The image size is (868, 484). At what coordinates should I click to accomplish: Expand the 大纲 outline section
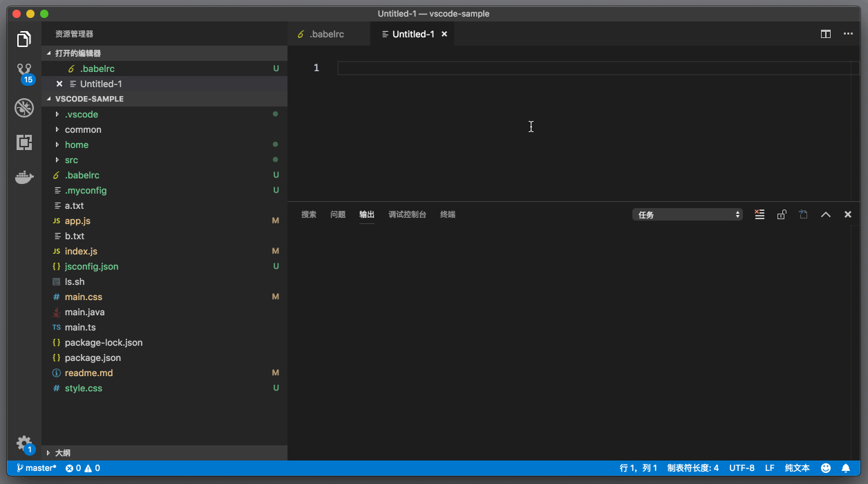click(62, 453)
